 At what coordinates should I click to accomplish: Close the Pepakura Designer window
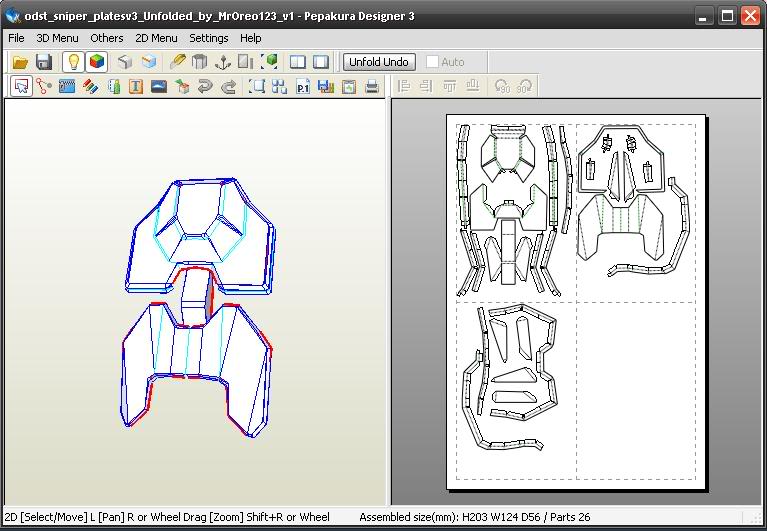click(750, 16)
